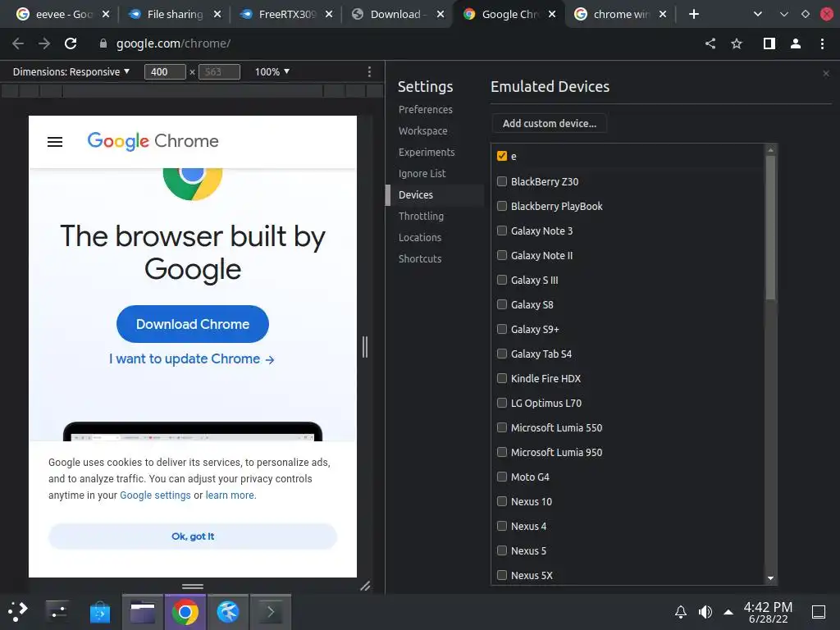
Task: Open the side panel icon
Action: [769, 43]
